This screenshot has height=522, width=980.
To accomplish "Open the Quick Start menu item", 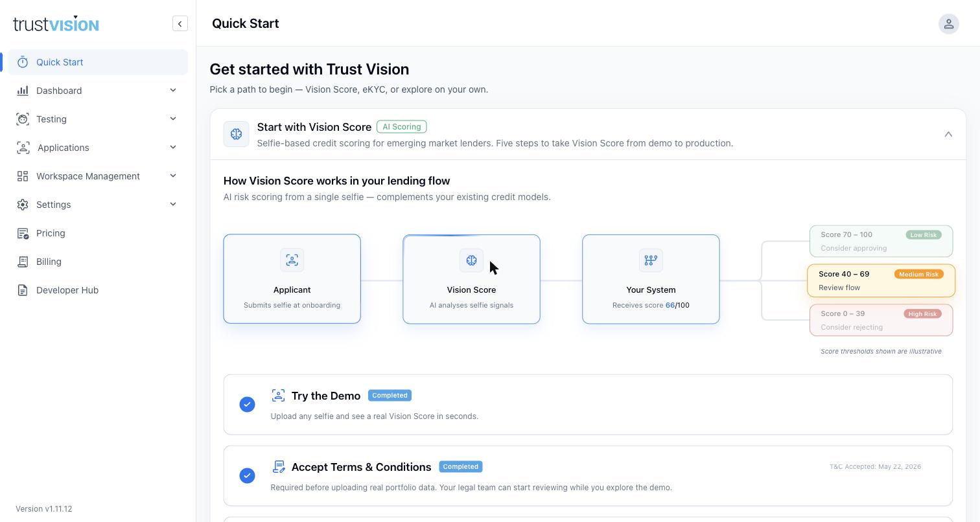I will [x=98, y=62].
